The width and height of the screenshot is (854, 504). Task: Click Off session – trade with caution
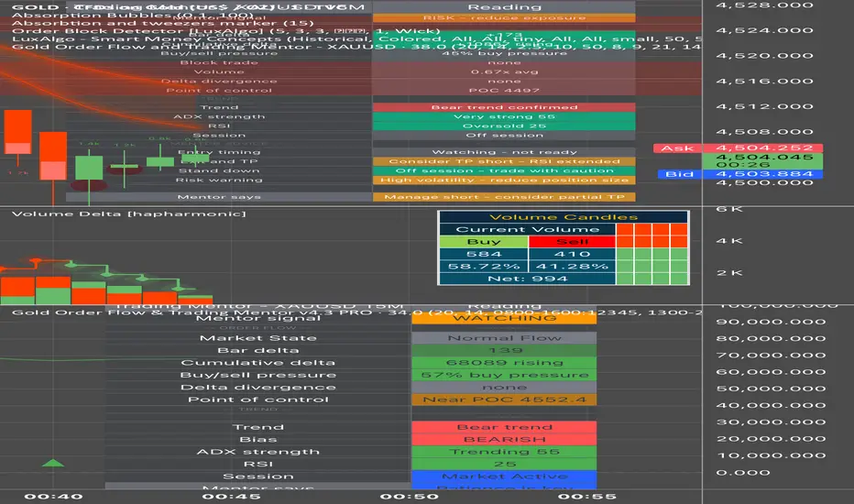504,170
